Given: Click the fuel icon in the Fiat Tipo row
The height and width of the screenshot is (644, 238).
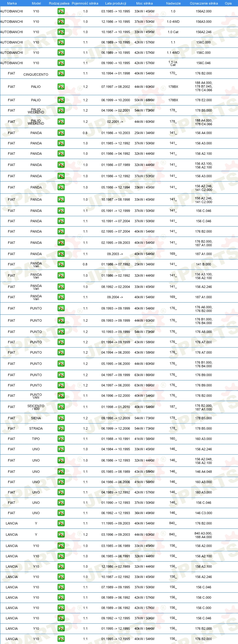Looking at the screenshot, I should point(61,439).
